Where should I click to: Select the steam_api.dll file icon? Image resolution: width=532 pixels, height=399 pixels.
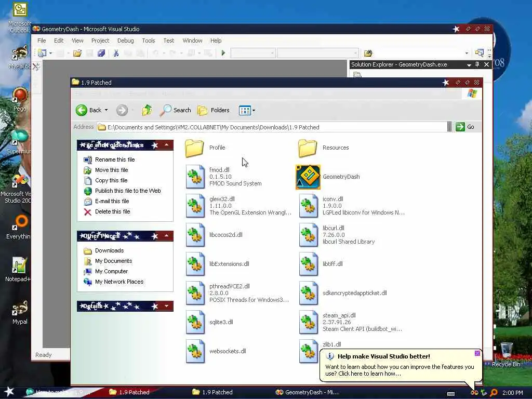click(x=309, y=322)
